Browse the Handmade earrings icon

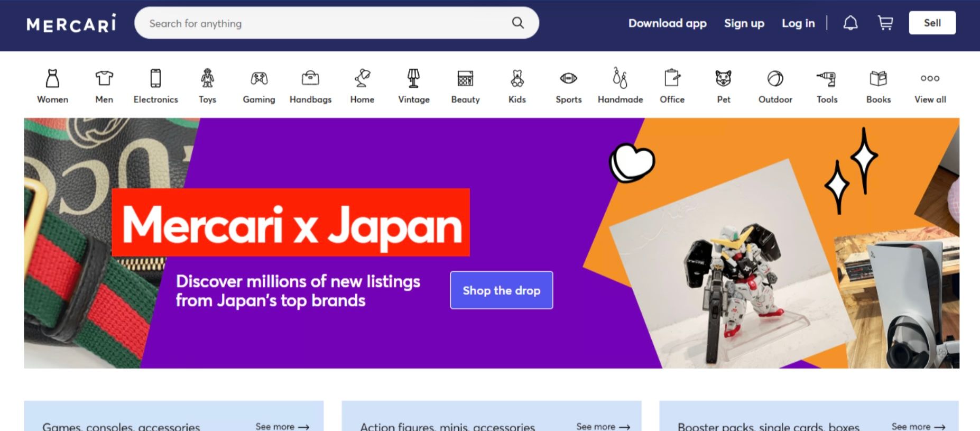[x=620, y=78]
